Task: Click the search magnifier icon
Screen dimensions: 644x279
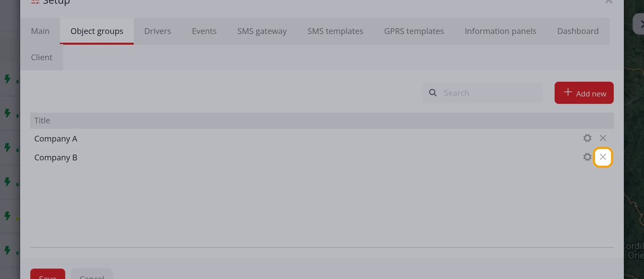Action: 433,93
